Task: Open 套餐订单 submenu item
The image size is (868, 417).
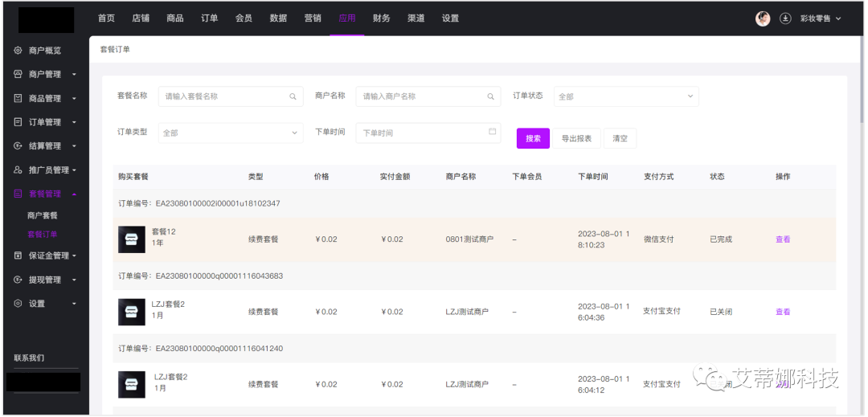Action: [x=43, y=234]
